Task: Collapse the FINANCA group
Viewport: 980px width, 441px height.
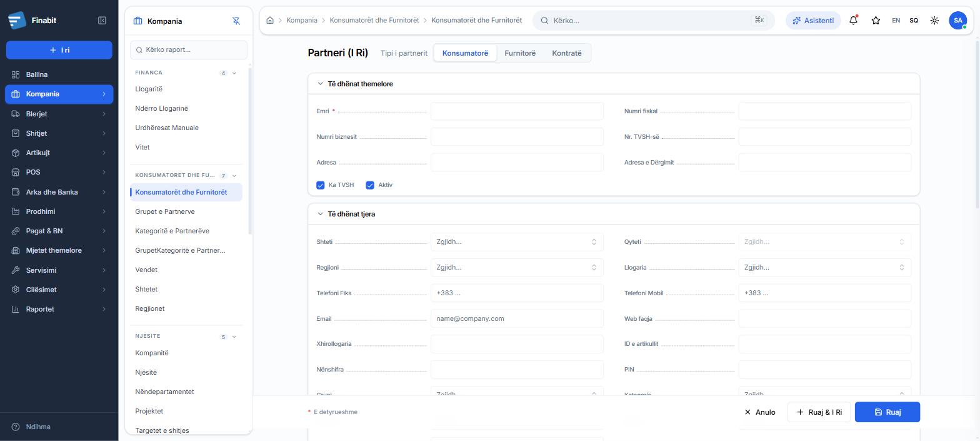Action: [234, 73]
